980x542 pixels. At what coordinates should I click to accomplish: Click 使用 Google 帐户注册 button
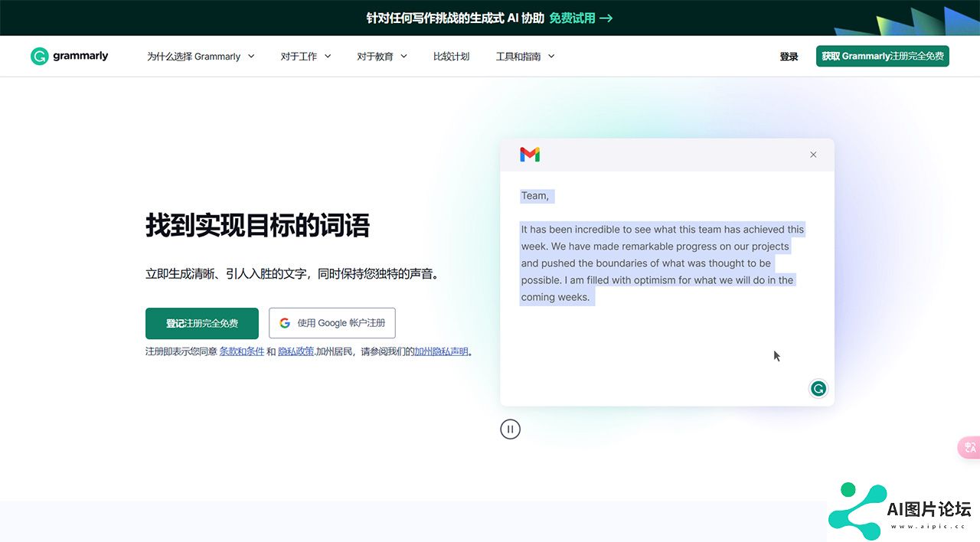pyautogui.click(x=332, y=323)
